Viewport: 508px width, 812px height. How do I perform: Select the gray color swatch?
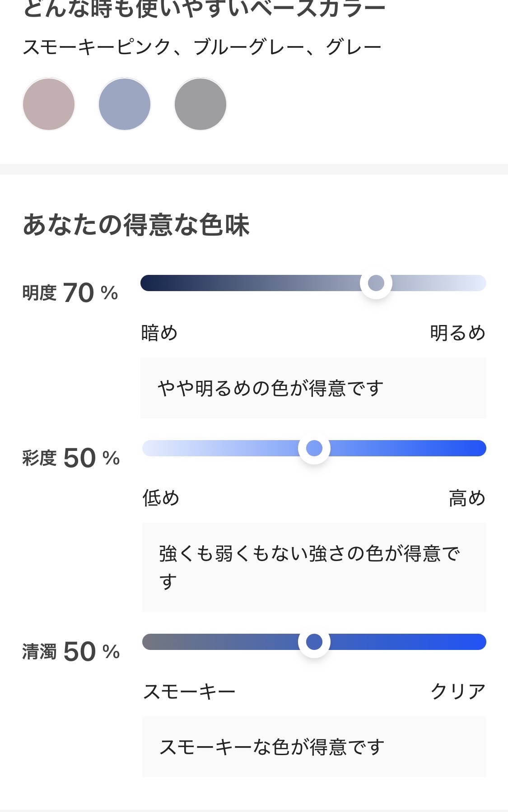[200, 104]
